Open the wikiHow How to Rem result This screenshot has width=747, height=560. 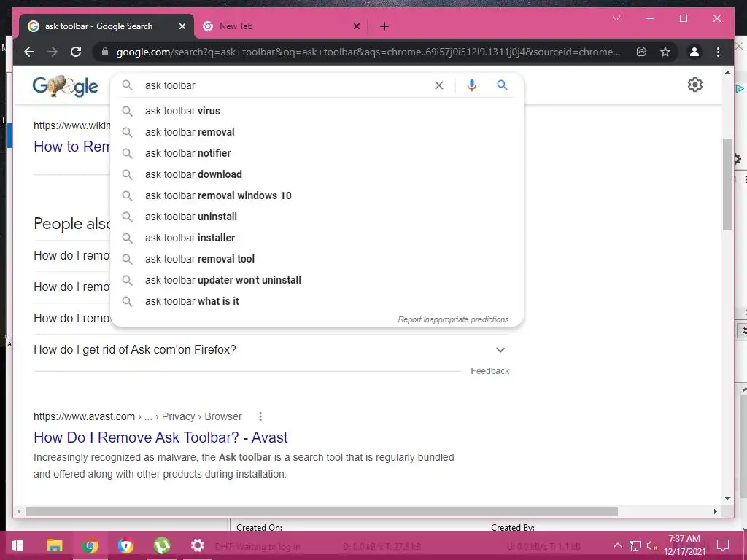click(71, 147)
